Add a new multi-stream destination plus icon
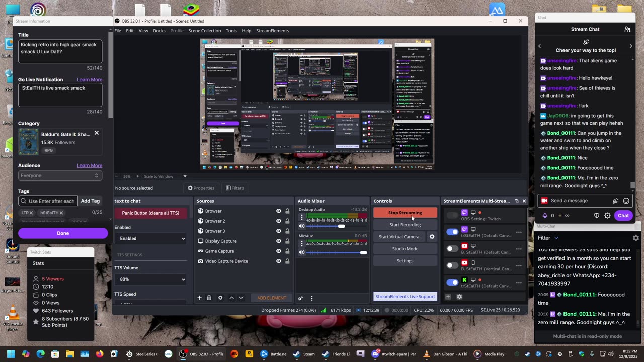 448,297
